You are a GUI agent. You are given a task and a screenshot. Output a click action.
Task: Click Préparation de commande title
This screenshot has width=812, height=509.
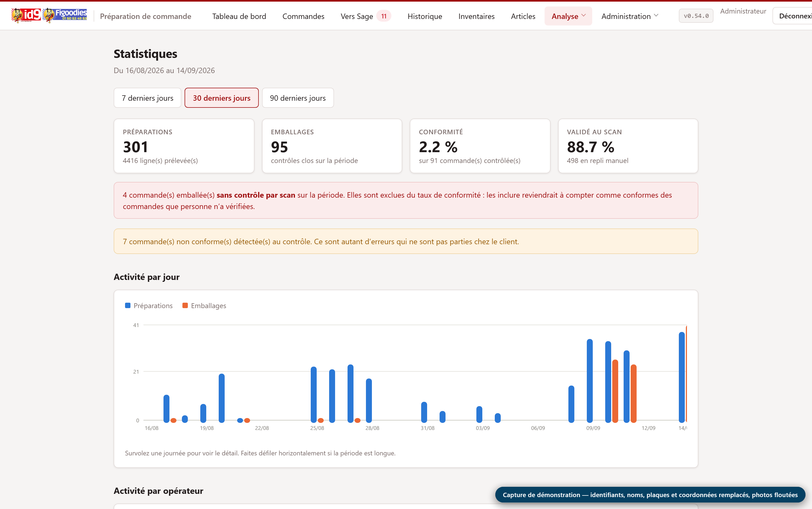coord(145,16)
